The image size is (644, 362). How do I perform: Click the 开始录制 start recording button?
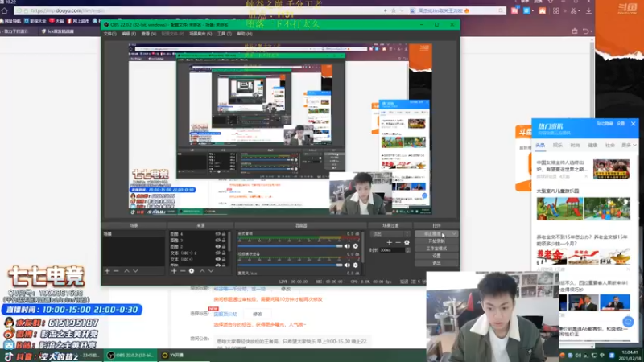436,241
